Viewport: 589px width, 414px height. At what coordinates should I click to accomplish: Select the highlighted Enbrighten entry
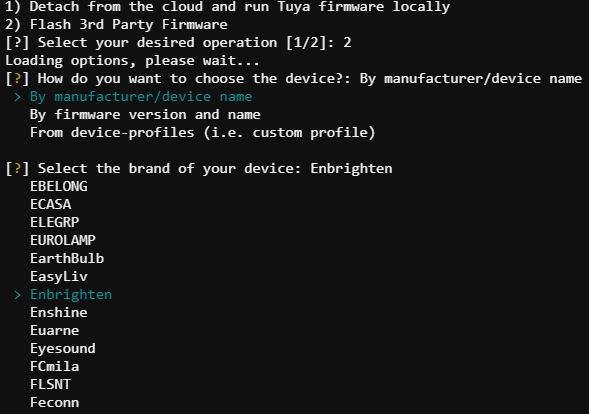pyautogui.click(x=71, y=295)
